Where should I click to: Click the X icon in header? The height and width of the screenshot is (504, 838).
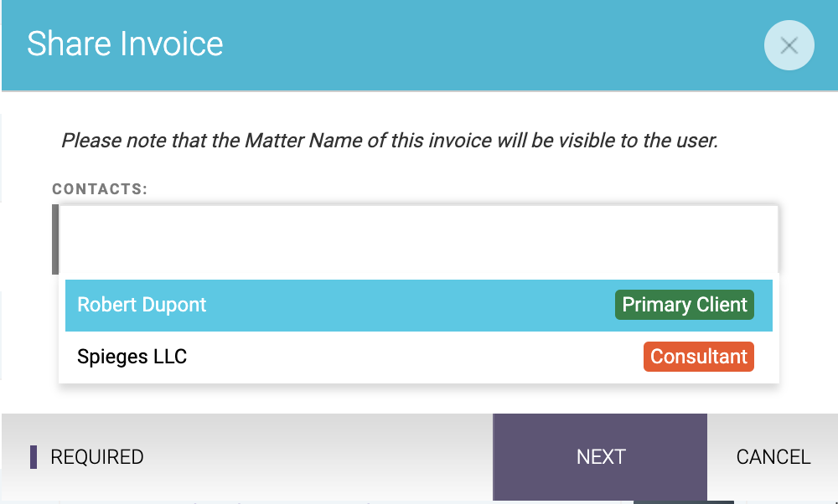789,45
